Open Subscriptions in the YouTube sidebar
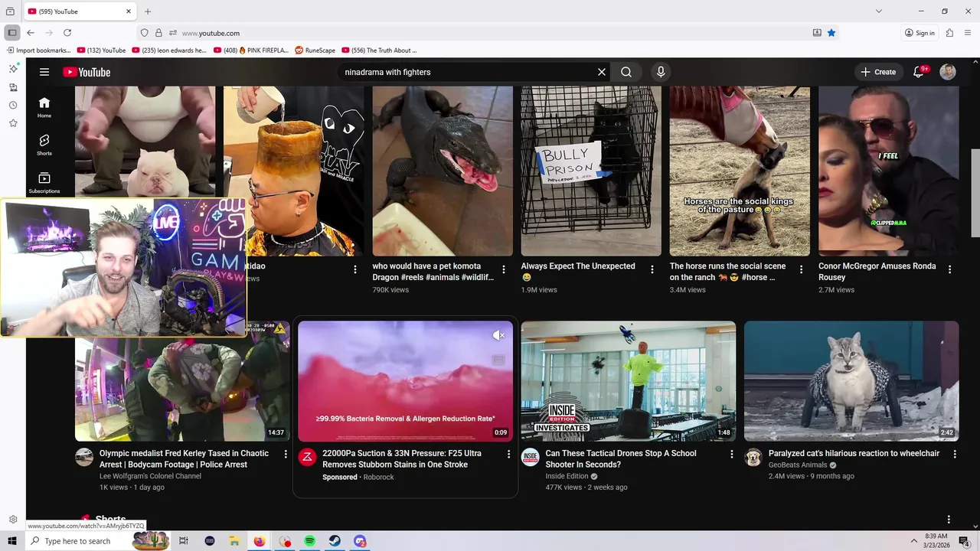 (x=44, y=182)
